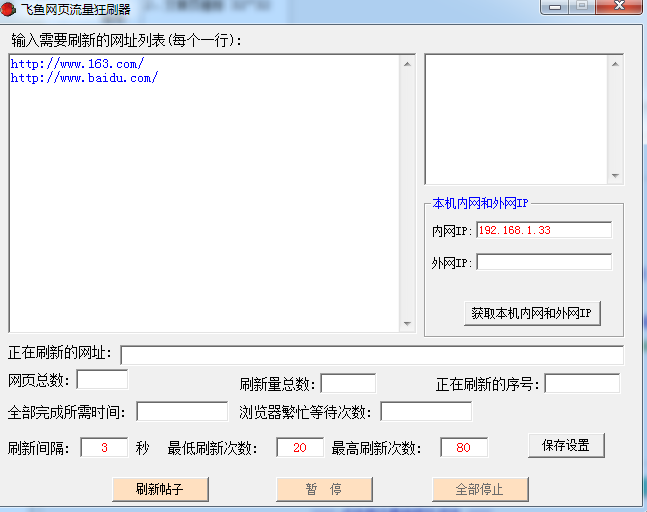Select the 最低刷新次数 field showing 20

tap(300, 447)
